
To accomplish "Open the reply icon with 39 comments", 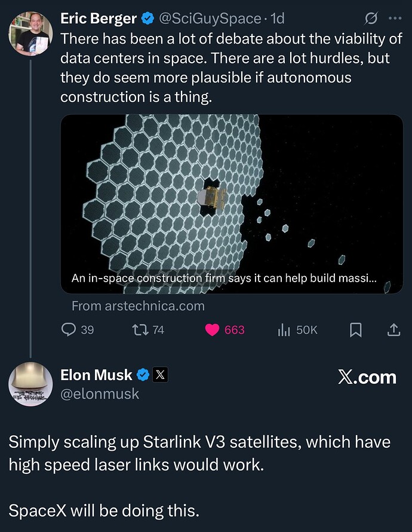I will click(x=69, y=329).
